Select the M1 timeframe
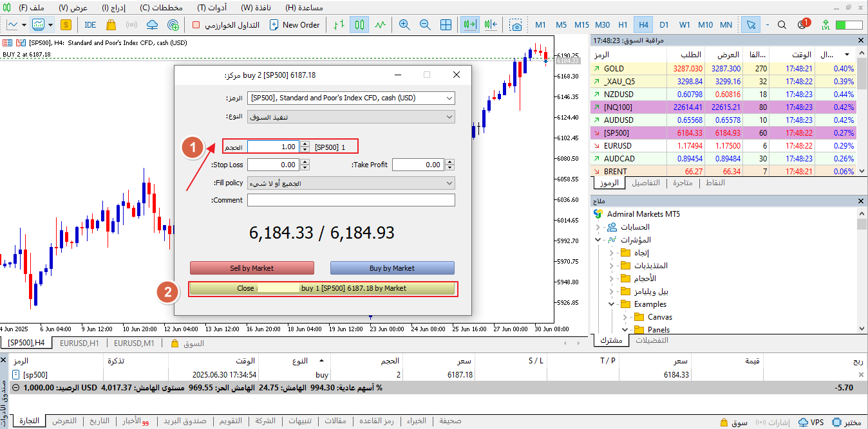 click(540, 24)
